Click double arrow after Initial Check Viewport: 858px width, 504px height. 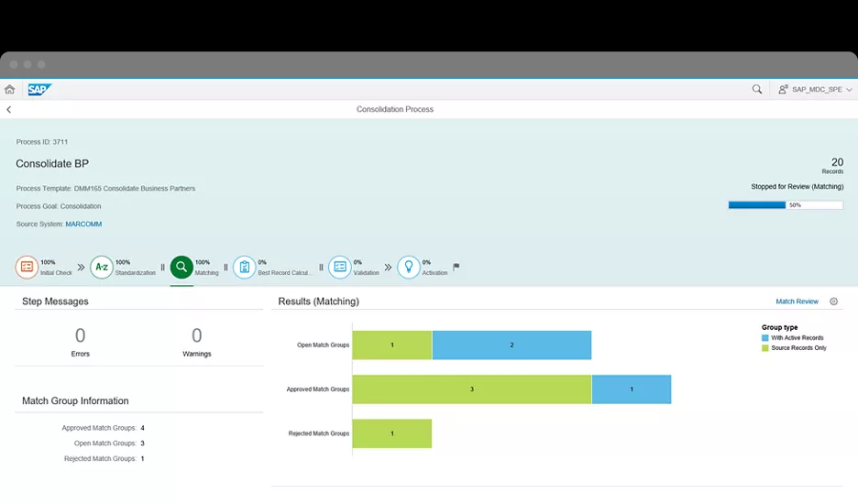tap(81, 267)
